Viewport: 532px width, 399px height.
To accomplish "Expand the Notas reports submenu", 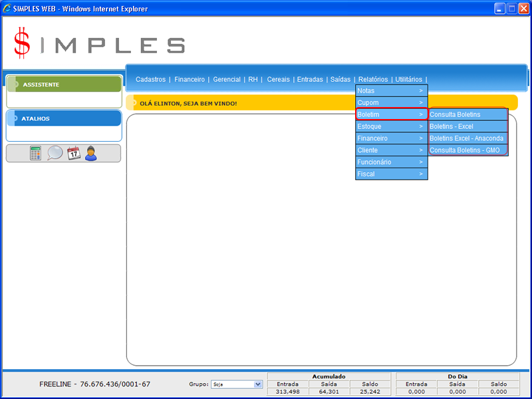I will point(391,90).
